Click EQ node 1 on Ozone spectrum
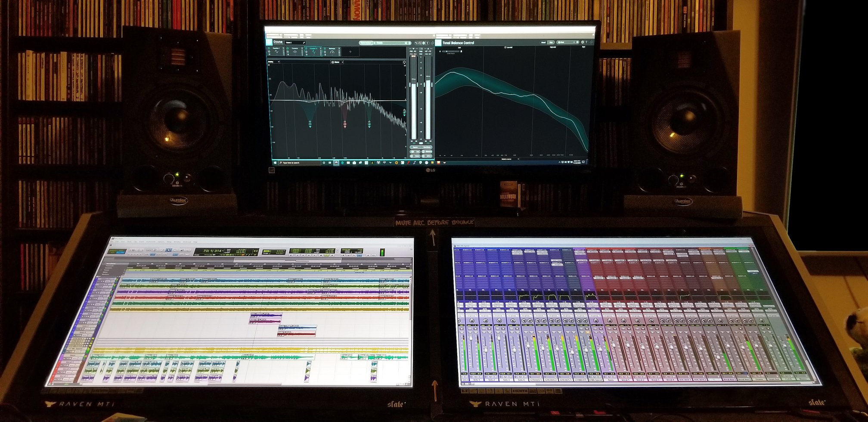This screenshot has width=868, height=422. click(310, 124)
